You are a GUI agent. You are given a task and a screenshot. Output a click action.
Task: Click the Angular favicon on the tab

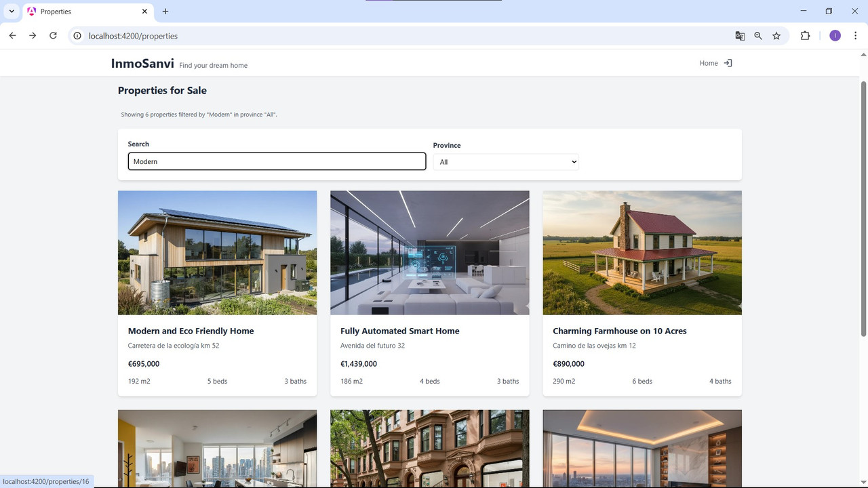31,12
